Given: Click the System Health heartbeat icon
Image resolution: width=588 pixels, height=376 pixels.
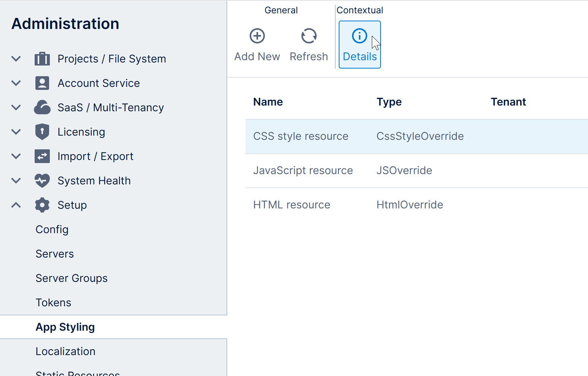Looking at the screenshot, I should pyautogui.click(x=42, y=180).
